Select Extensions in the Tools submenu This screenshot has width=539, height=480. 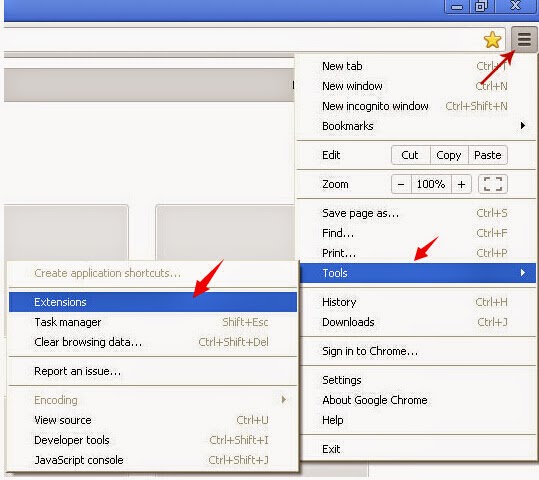153,302
